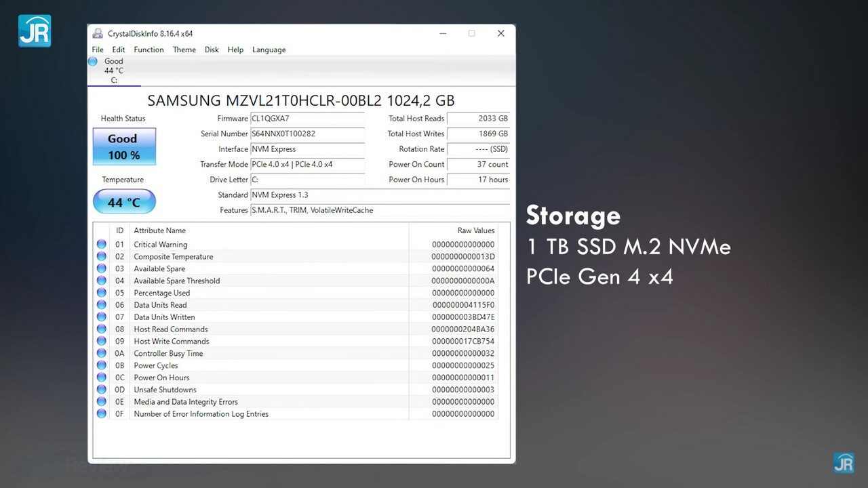Open the Language menu
868x488 pixels.
point(269,49)
